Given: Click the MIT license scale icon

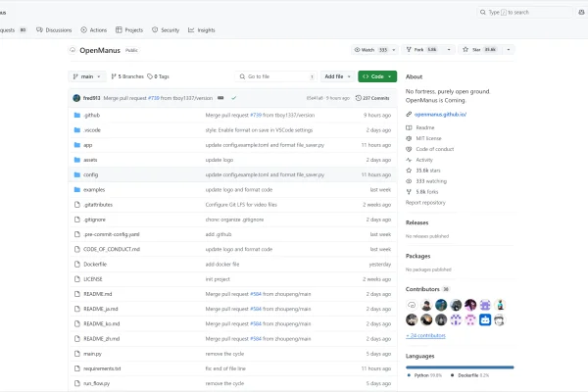Looking at the screenshot, I should (x=409, y=138).
